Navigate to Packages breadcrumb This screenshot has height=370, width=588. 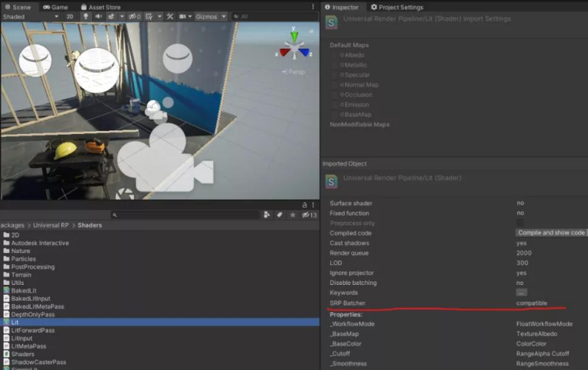pyautogui.click(x=12, y=225)
